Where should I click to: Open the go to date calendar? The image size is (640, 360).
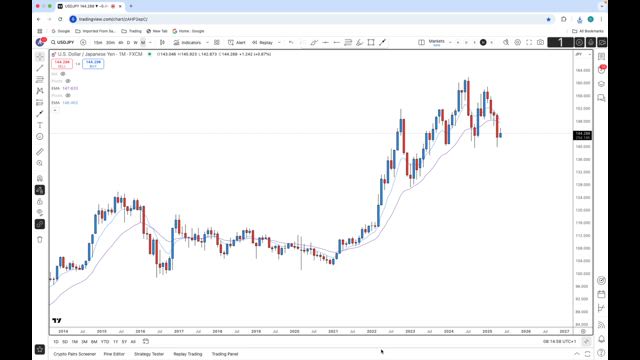tap(146, 341)
